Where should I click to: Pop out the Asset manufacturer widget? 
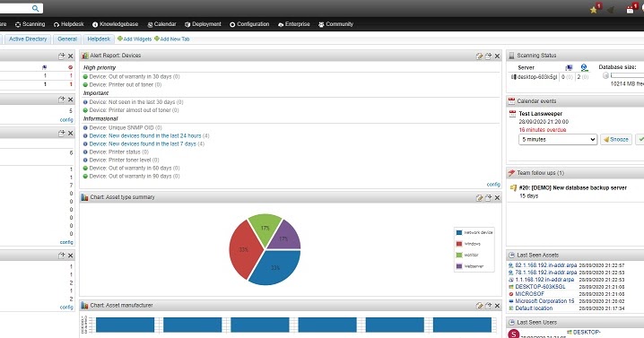pyautogui.click(x=488, y=306)
